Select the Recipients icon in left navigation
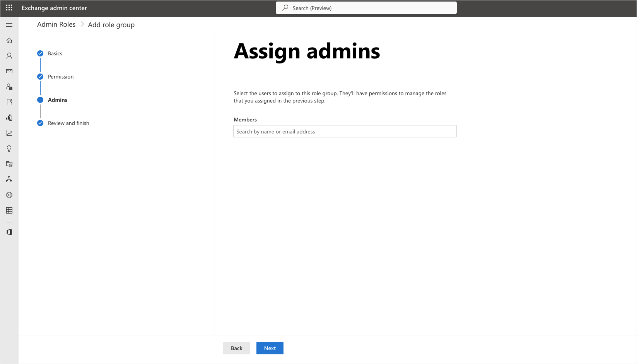The width and height of the screenshot is (637, 364). pos(9,56)
